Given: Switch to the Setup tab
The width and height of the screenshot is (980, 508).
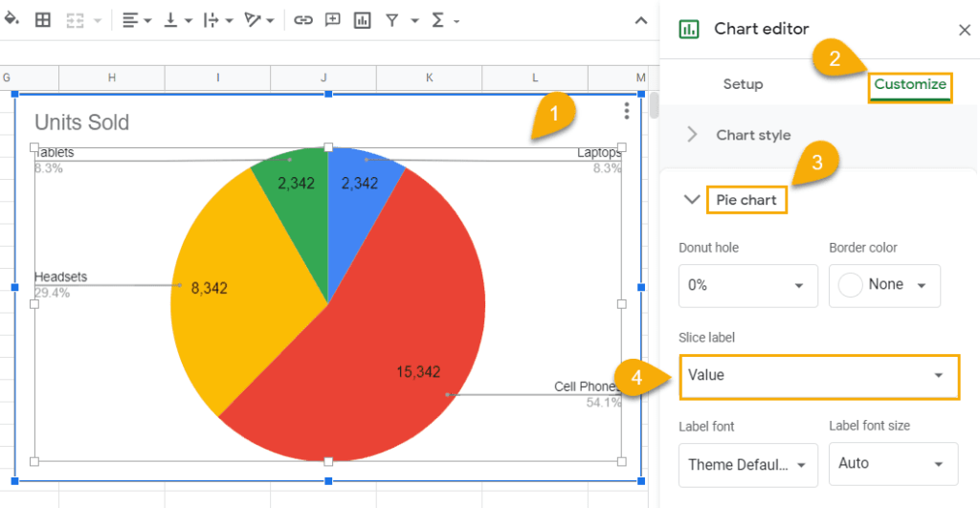Looking at the screenshot, I should [743, 84].
